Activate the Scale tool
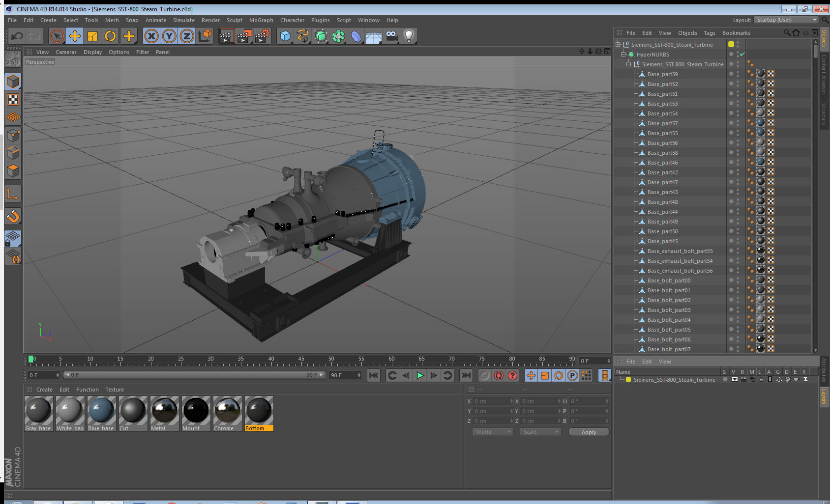 point(92,36)
